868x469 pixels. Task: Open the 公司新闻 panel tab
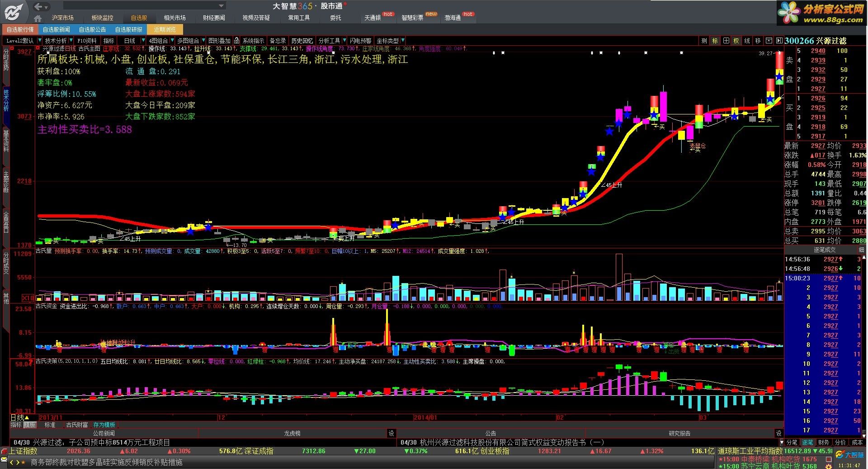coord(104,433)
